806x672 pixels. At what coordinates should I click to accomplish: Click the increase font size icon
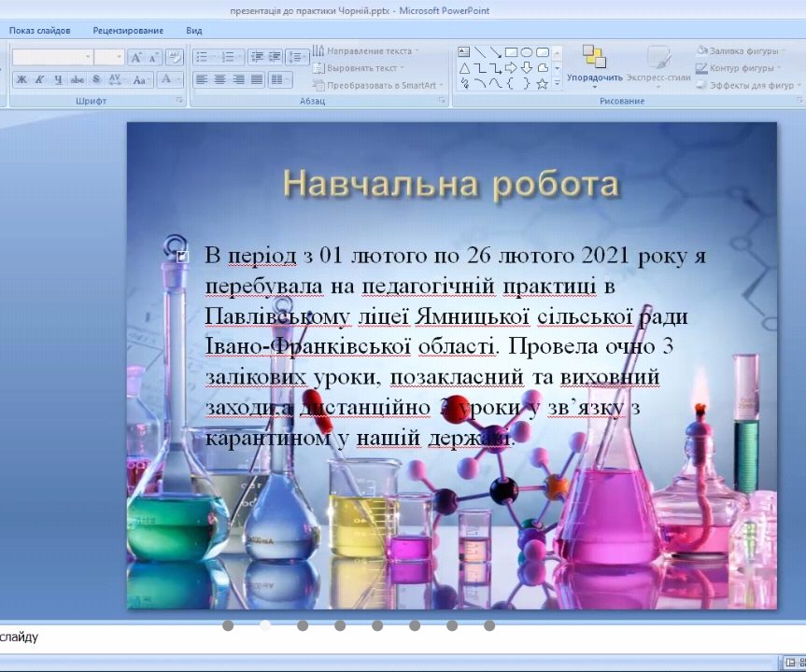135,57
